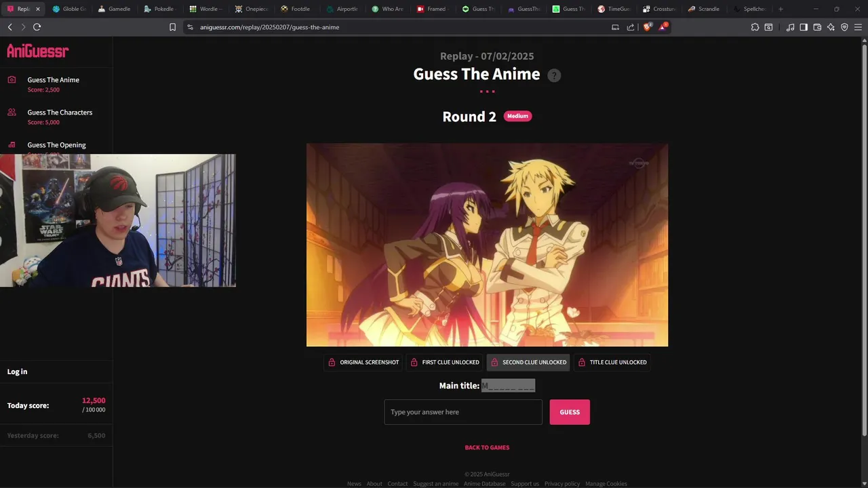Open the Extensions puzzle menu
The height and width of the screenshot is (488, 868).
pyautogui.click(x=755, y=27)
